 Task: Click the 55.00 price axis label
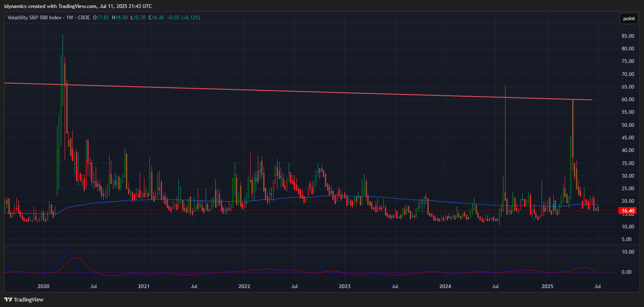click(x=628, y=113)
